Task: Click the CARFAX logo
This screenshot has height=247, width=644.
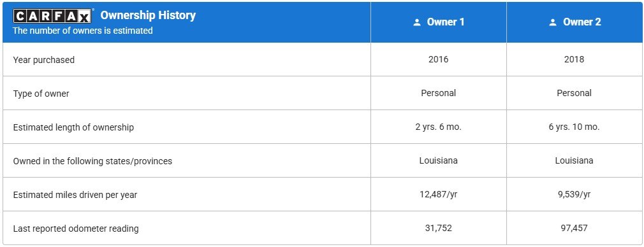Action: coord(52,16)
